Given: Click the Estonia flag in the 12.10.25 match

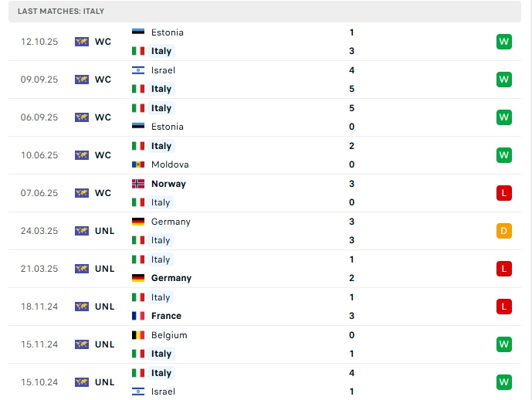Looking at the screenshot, I should 138,32.
